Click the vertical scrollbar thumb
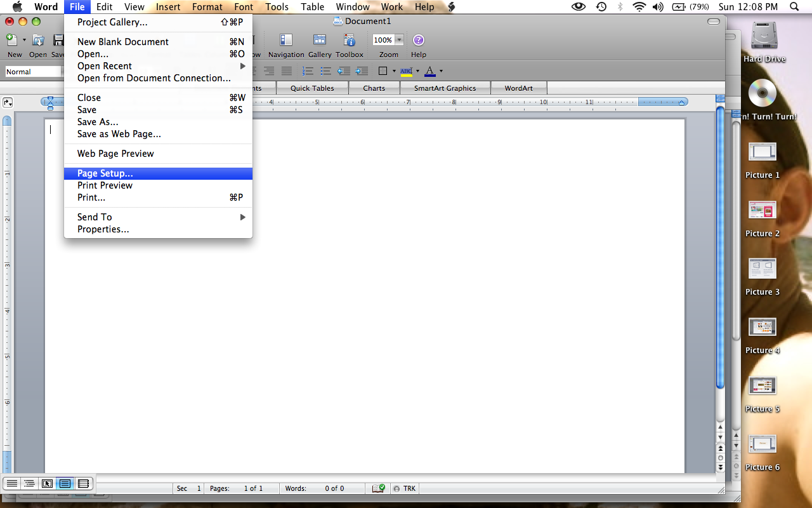The height and width of the screenshot is (508, 812). point(720,246)
